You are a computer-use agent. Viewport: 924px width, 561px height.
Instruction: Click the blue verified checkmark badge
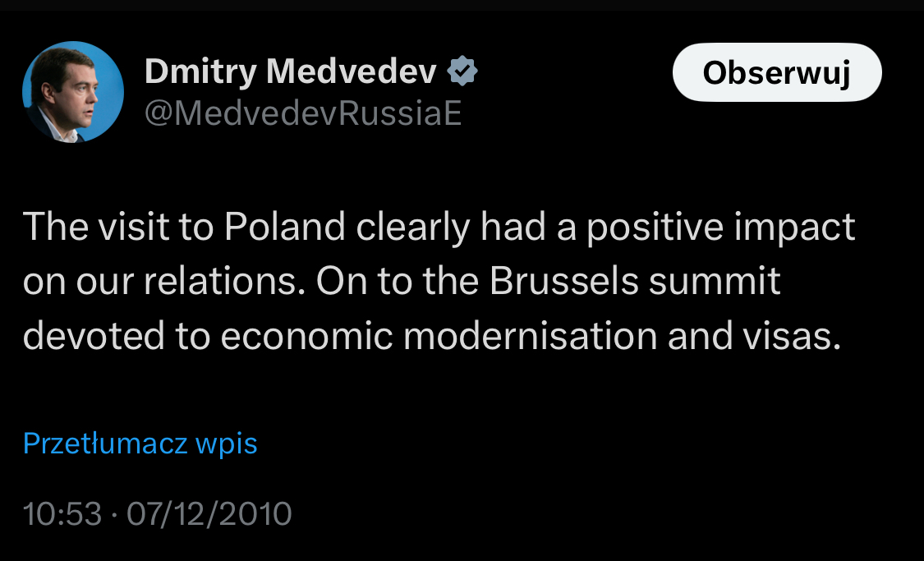point(463,73)
